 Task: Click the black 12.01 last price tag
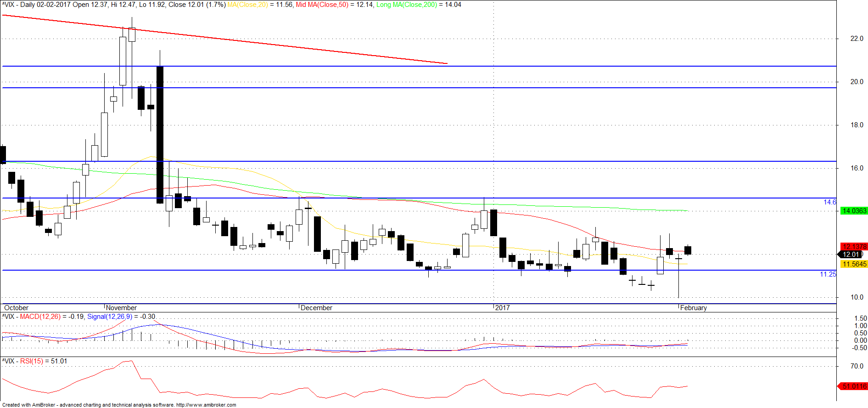[x=851, y=255]
